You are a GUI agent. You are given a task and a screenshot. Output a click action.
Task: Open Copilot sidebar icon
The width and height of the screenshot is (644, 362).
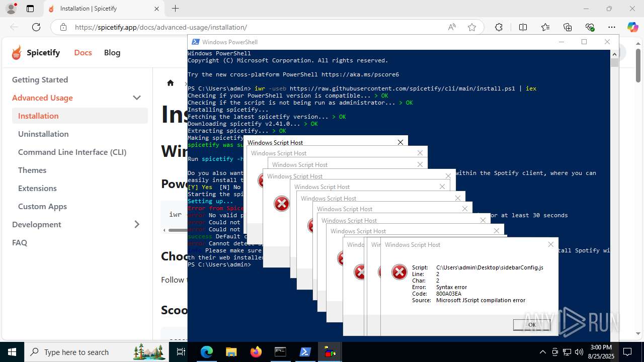tap(632, 27)
